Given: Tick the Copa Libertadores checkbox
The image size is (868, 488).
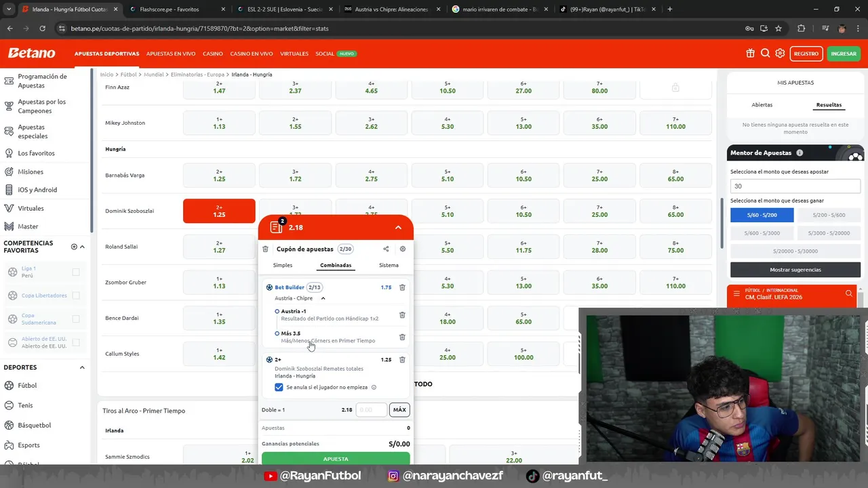Looking at the screenshot, I should click(76, 296).
